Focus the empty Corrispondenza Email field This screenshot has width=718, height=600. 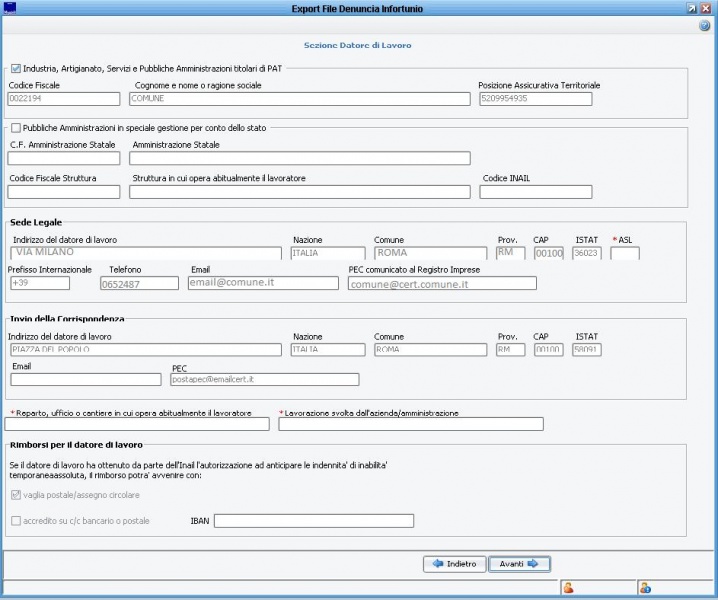click(86, 379)
